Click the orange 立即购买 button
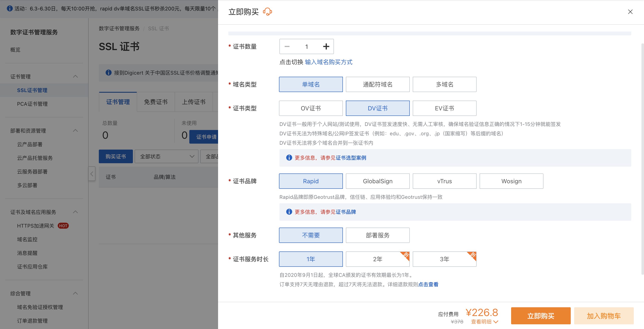Viewport: 644px width, 329px height. click(x=540, y=316)
